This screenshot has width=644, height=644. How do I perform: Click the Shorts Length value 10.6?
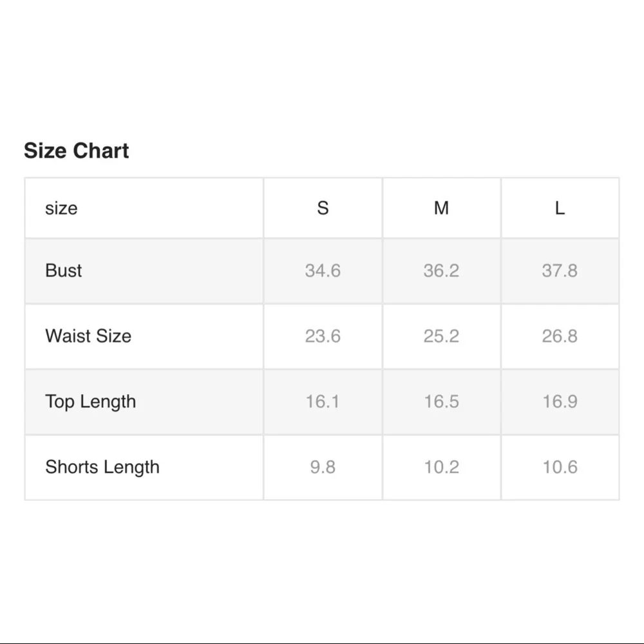coord(560,467)
